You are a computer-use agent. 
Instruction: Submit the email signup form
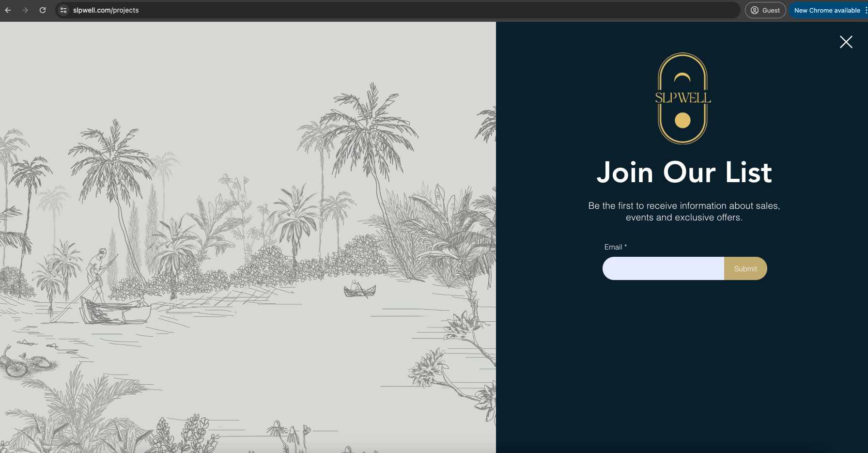[745, 268]
